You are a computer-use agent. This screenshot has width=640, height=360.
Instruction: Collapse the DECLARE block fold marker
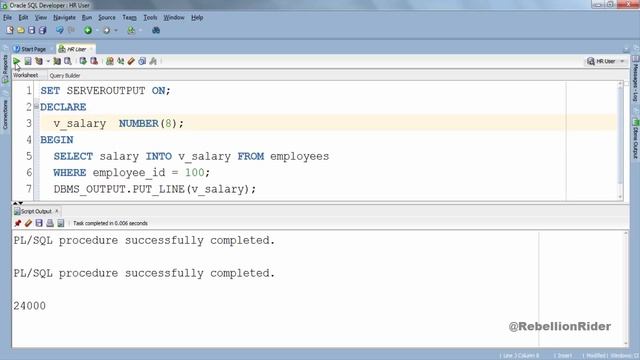[x=36, y=107]
